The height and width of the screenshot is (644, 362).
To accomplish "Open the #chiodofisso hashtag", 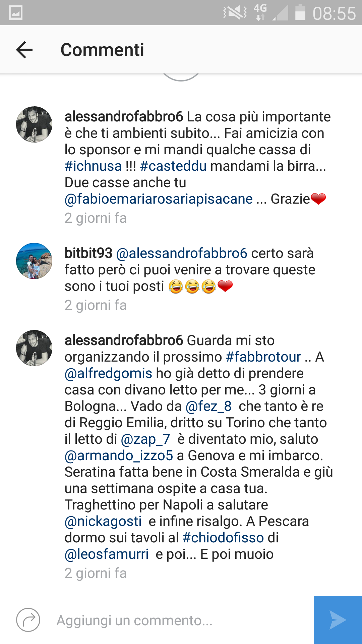I will pyautogui.click(x=223, y=538).
